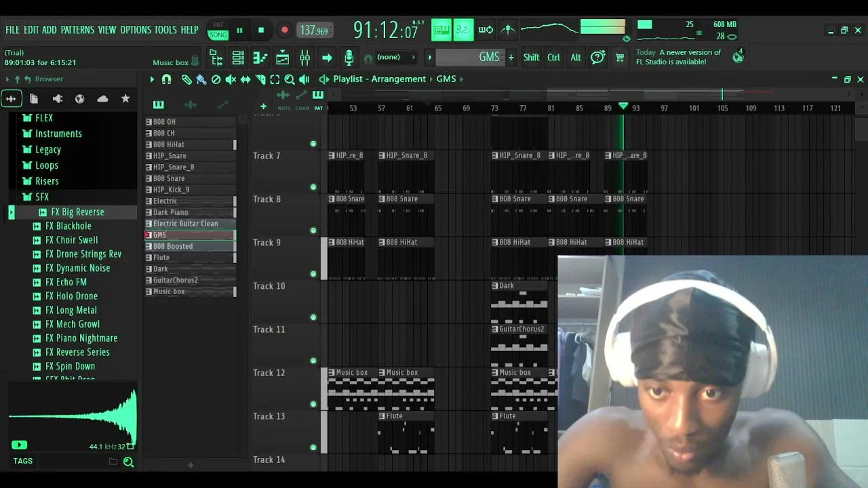
Task: Select the zoom tool in playlist
Action: click(x=290, y=79)
